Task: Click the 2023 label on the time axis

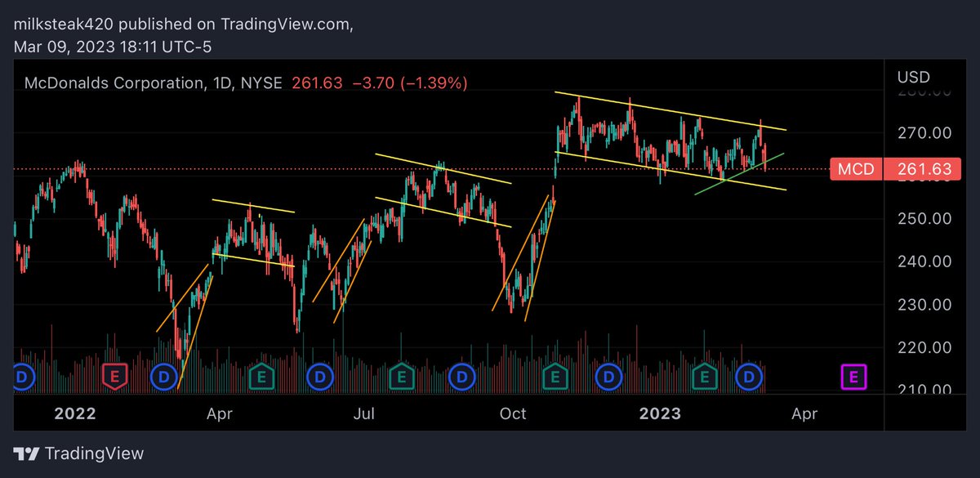Action: point(660,413)
